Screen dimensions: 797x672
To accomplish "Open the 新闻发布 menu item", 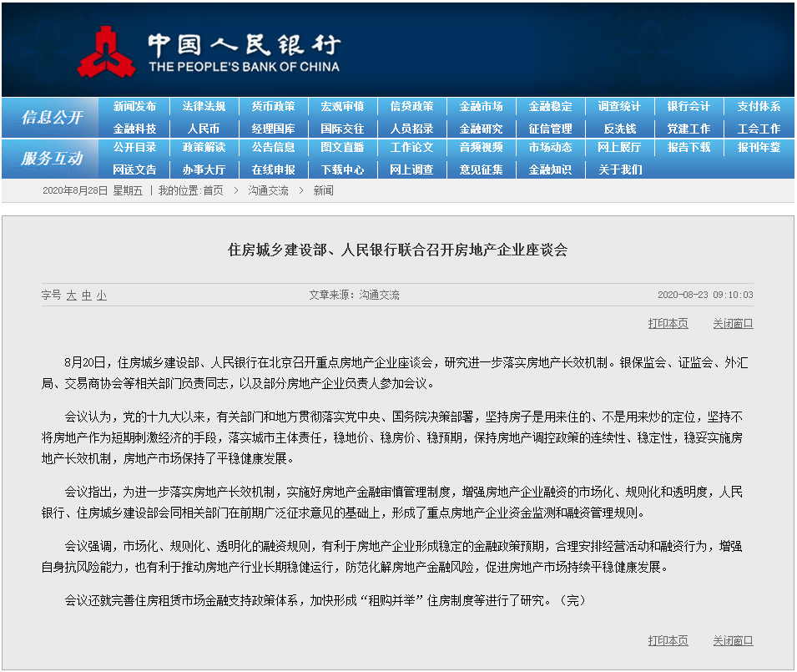I will click(134, 106).
